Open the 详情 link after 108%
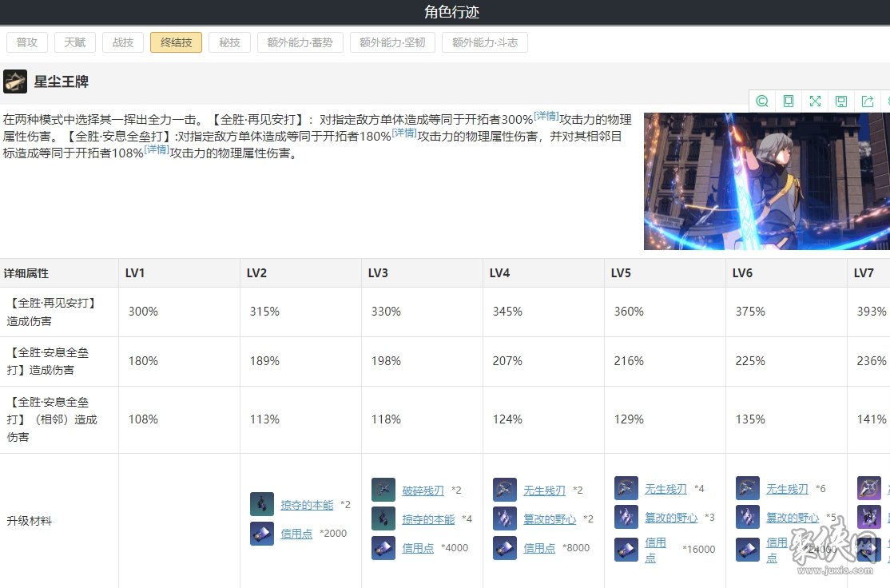890x588 pixels. point(157,149)
